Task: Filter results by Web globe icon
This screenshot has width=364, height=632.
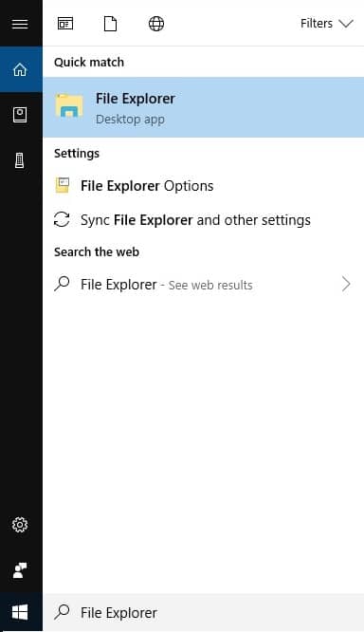Action: (x=156, y=24)
